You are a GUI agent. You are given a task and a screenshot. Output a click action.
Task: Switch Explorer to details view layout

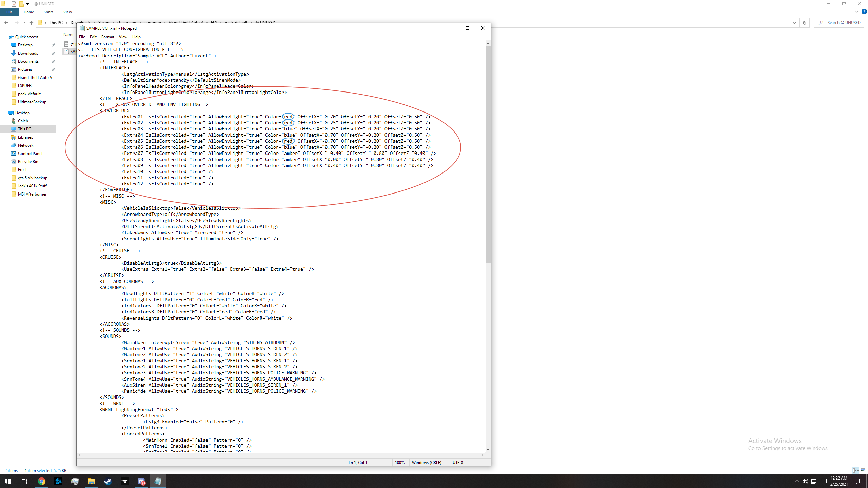click(855, 470)
